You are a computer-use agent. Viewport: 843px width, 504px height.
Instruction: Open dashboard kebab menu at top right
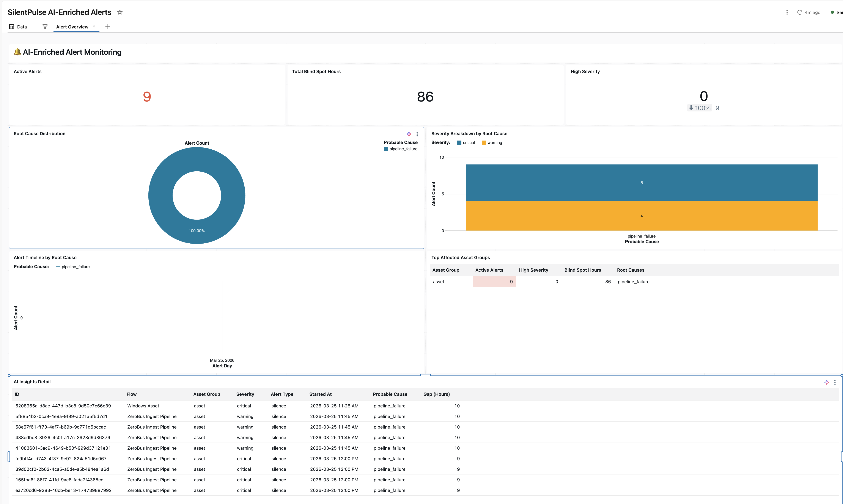coord(787,12)
